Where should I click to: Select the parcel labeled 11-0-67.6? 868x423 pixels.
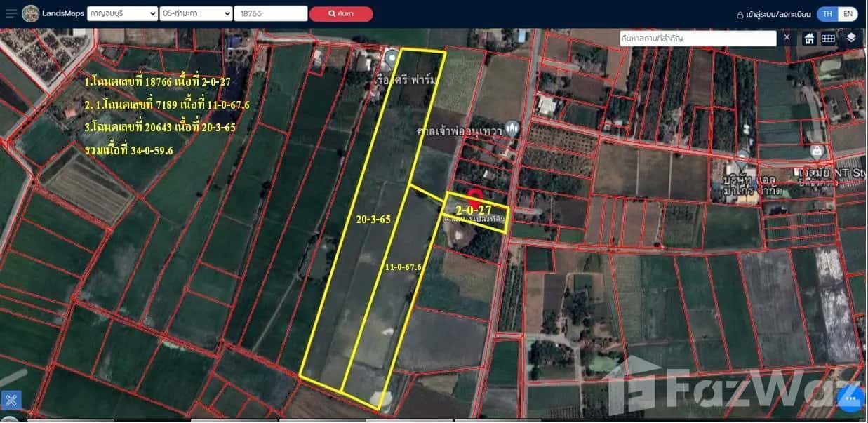pyautogui.click(x=393, y=295)
